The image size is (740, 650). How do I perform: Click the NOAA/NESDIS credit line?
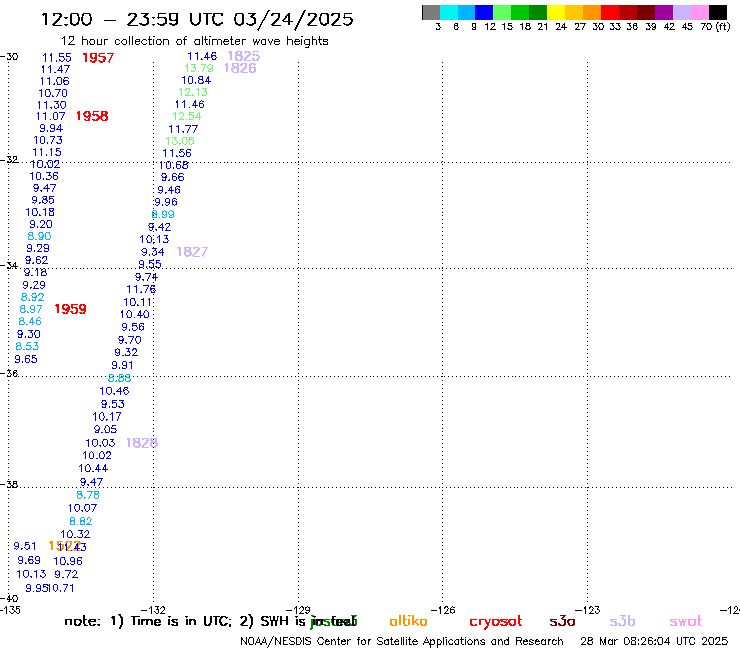pyautogui.click(x=402, y=642)
